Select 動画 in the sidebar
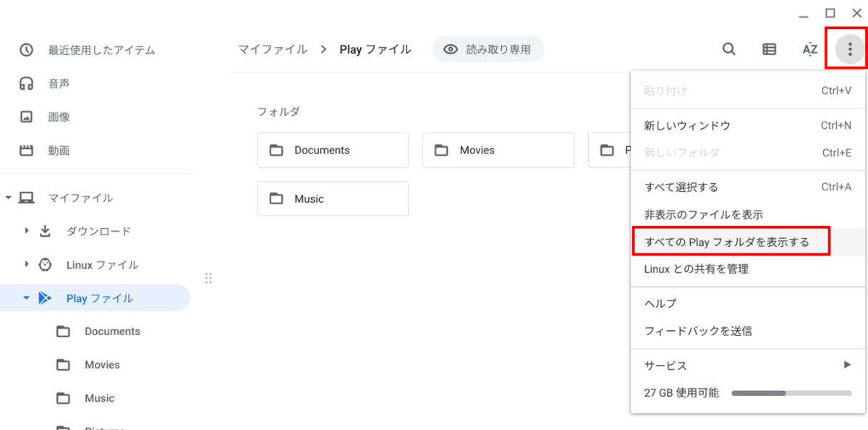This screenshot has width=868, height=430. point(59,151)
